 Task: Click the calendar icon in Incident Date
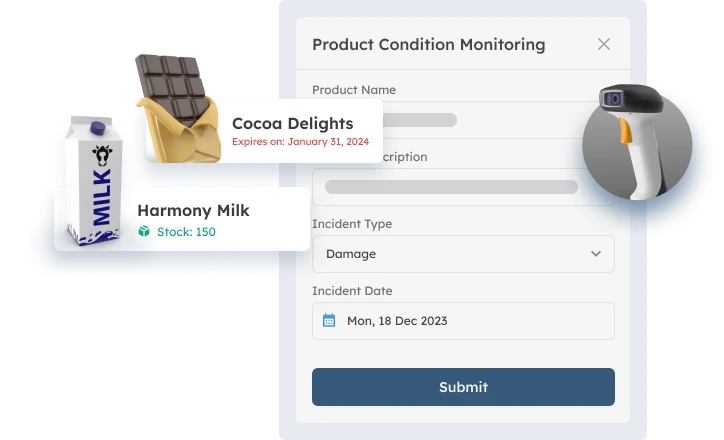(x=329, y=321)
